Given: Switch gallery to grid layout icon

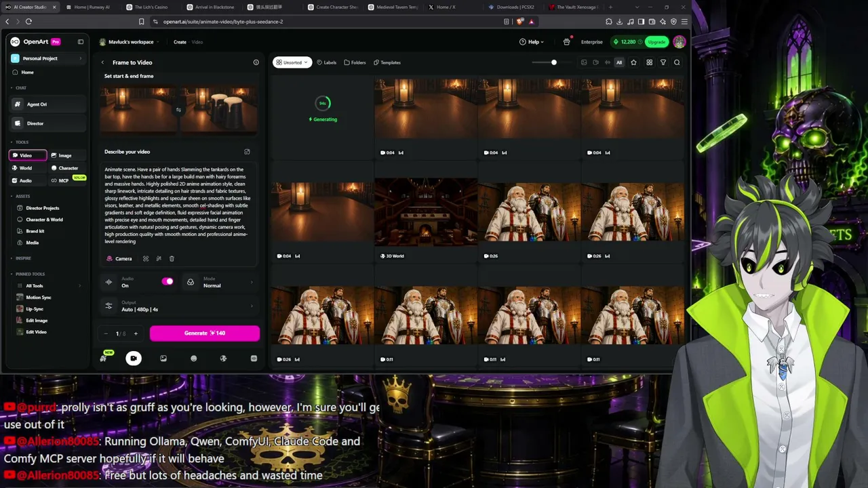Looking at the screenshot, I should tap(649, 62).
